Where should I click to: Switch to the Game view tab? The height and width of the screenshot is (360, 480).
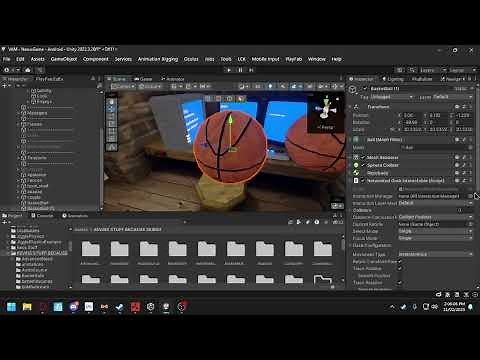coord(143,79)
